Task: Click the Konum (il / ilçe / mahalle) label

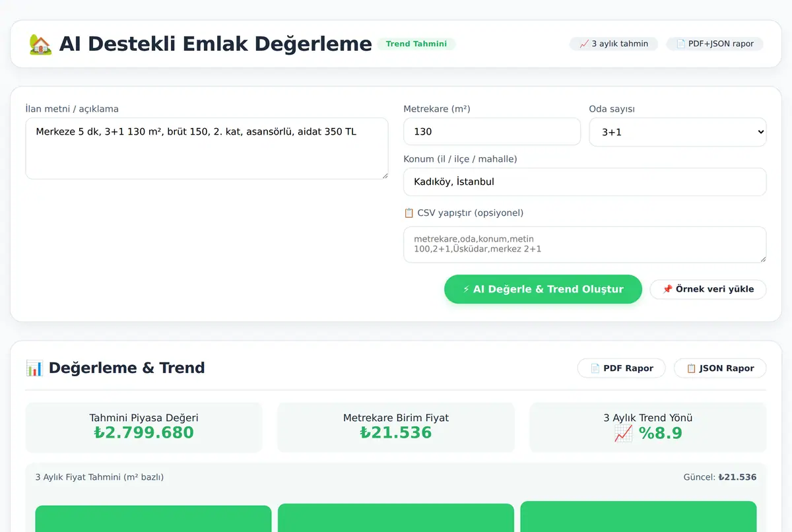Action: coord(460,159)
